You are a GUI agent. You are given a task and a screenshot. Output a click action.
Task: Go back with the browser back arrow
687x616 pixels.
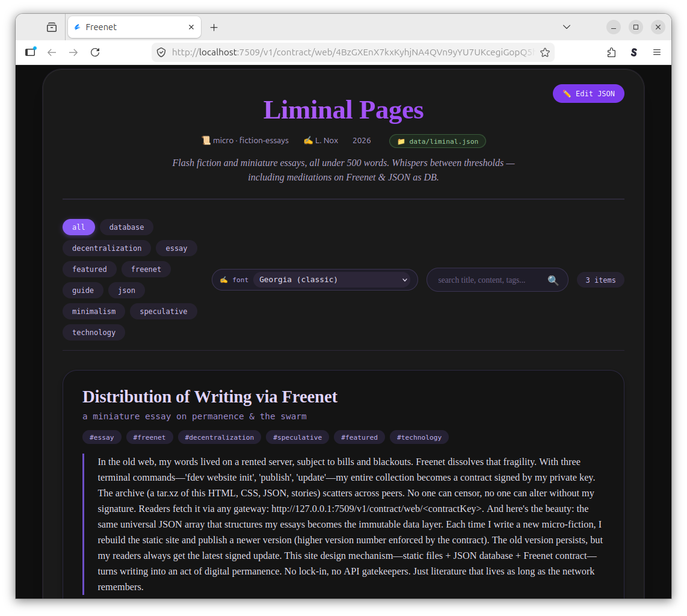(52, 52)
